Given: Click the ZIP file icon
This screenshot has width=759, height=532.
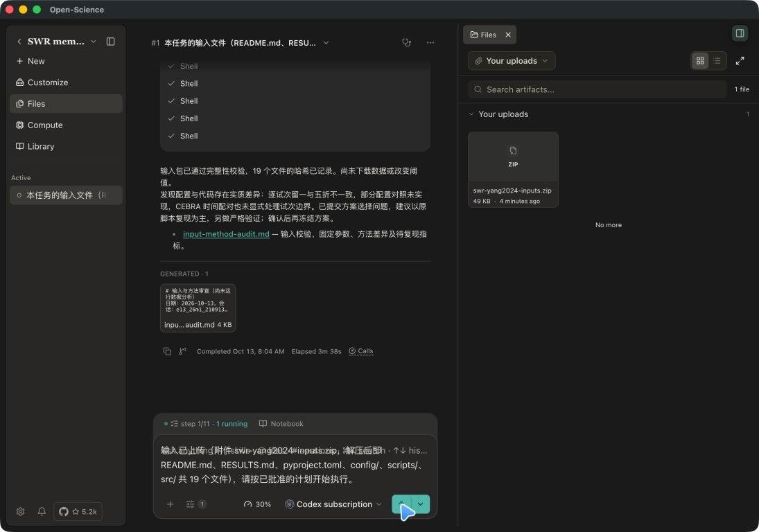Looking at the screenshot, I should click(x=513, y=151).
